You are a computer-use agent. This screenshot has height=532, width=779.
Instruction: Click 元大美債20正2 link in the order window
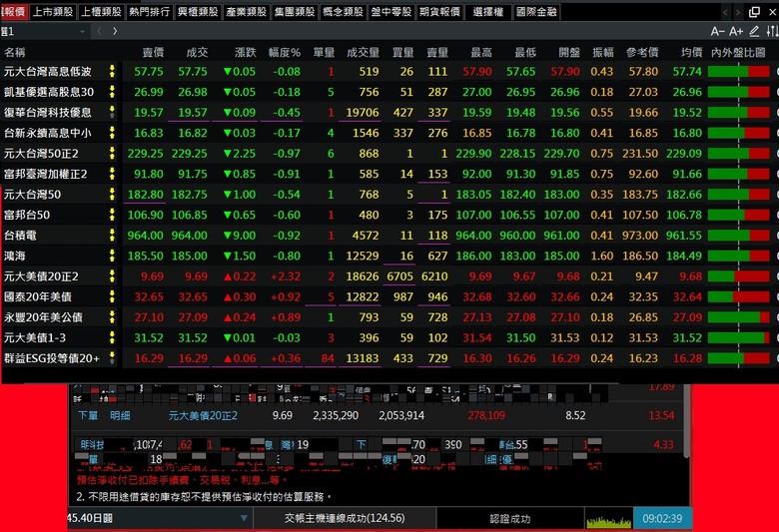click(203, 415)
